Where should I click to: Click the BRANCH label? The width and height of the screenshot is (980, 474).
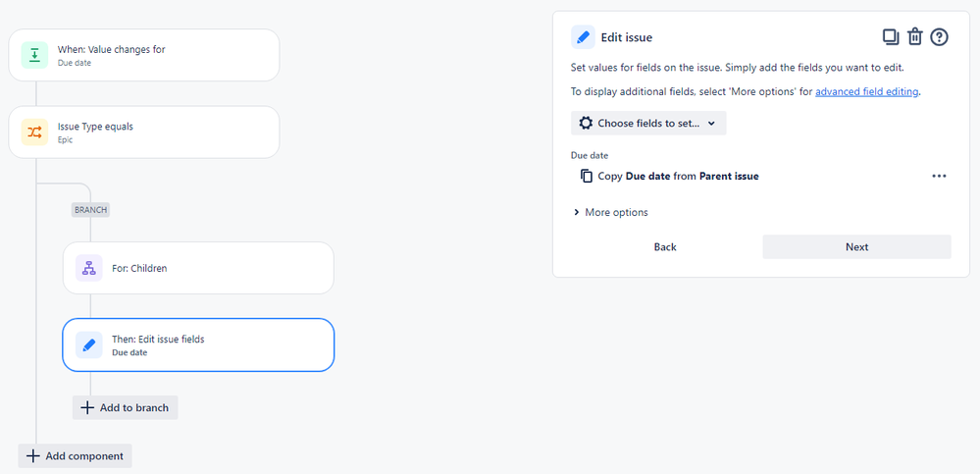click(x=90, y=210)
